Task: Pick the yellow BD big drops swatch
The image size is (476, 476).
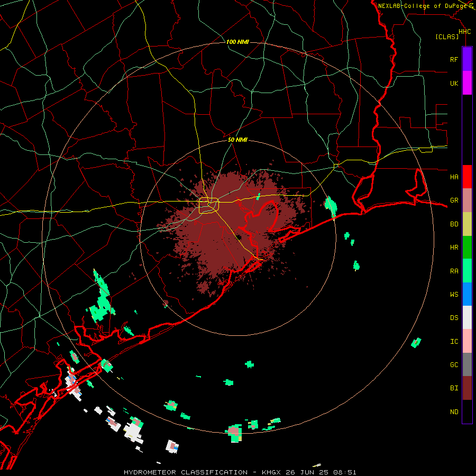Action: 467,224
